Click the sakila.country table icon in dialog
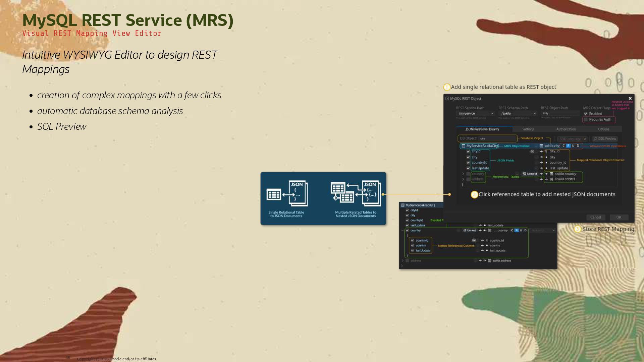Screen dimensions: 644x362 coord(551,174)
